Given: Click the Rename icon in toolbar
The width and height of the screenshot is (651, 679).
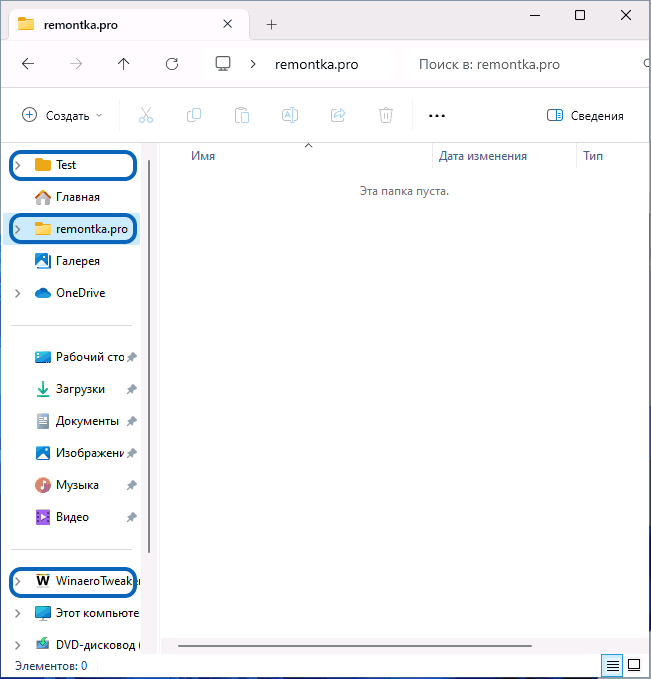Looking at the screenshot, I should coord(290,115).
